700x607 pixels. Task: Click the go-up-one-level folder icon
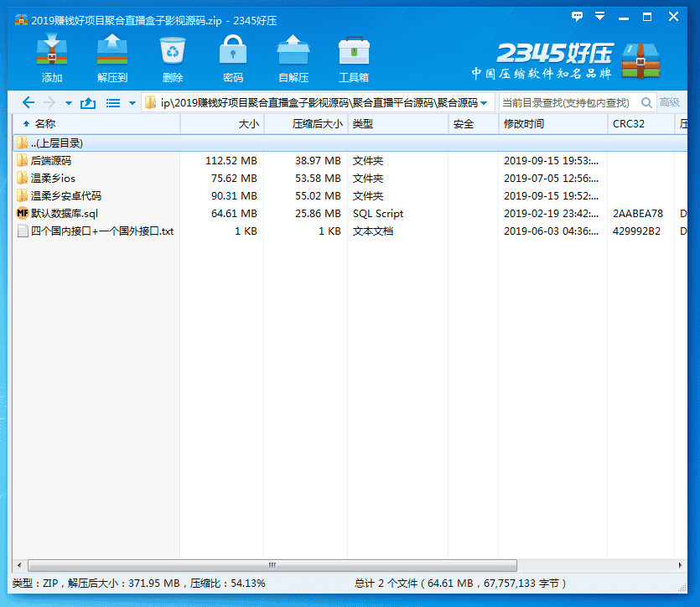coord(88,103)
